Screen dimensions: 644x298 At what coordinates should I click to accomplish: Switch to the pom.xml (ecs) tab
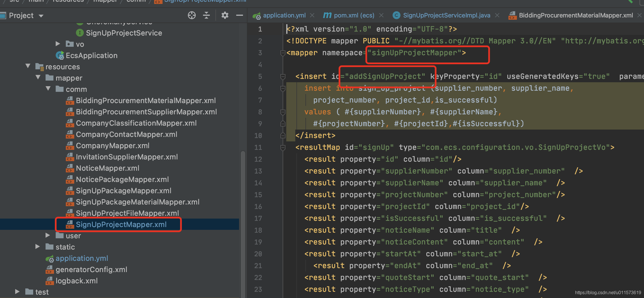354,15
